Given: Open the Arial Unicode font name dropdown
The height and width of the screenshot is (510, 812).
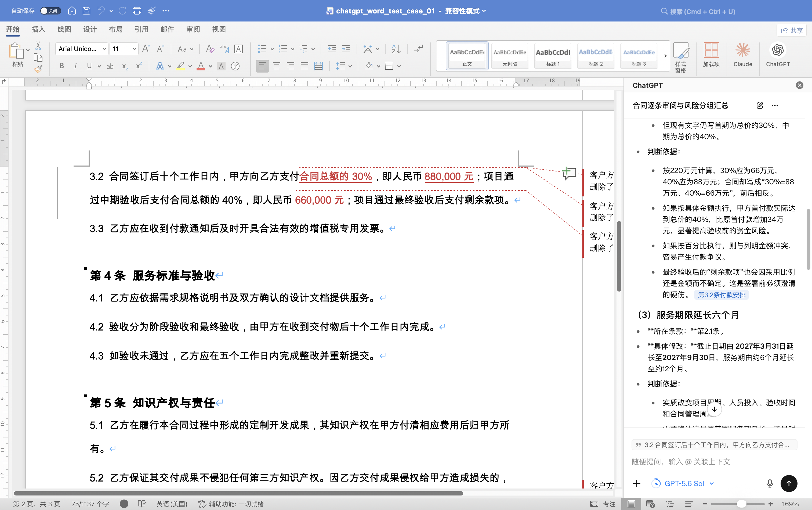Looking at the screenshot, I should (82, 49).
